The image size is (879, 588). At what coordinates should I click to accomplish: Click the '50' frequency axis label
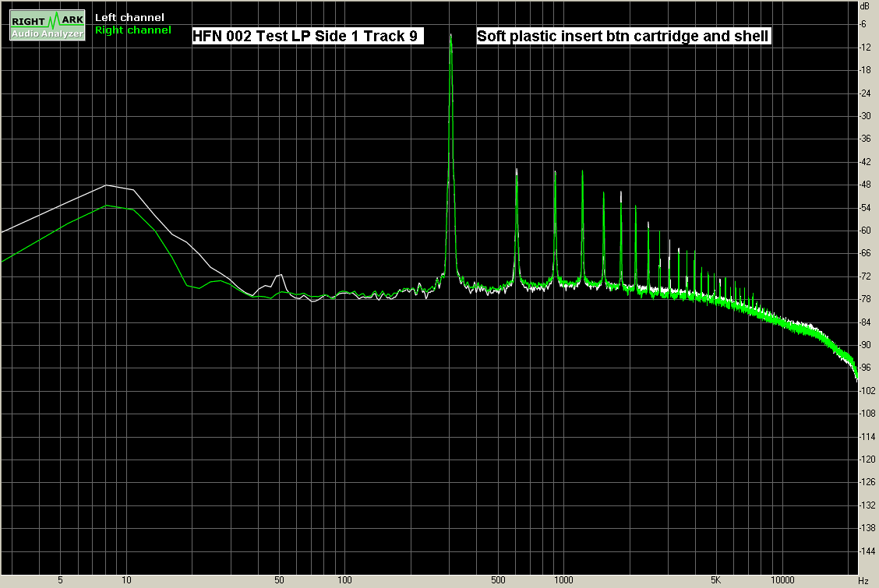279,580
